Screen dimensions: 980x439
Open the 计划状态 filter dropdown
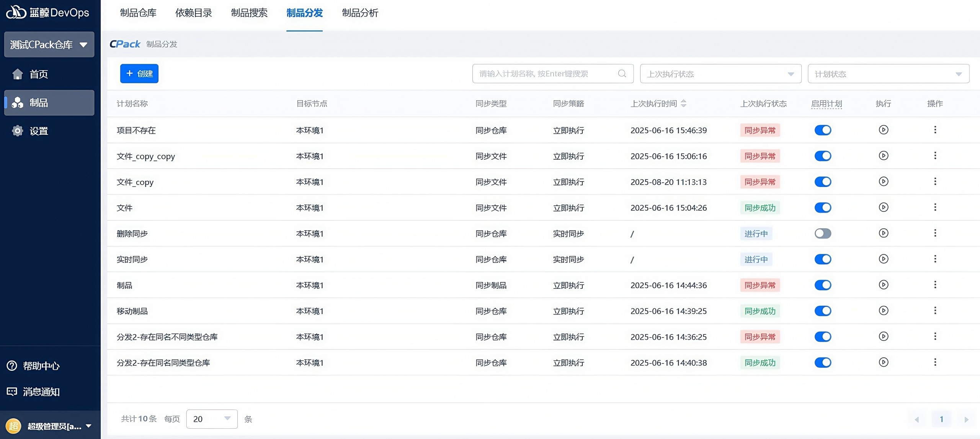(888, 74)
